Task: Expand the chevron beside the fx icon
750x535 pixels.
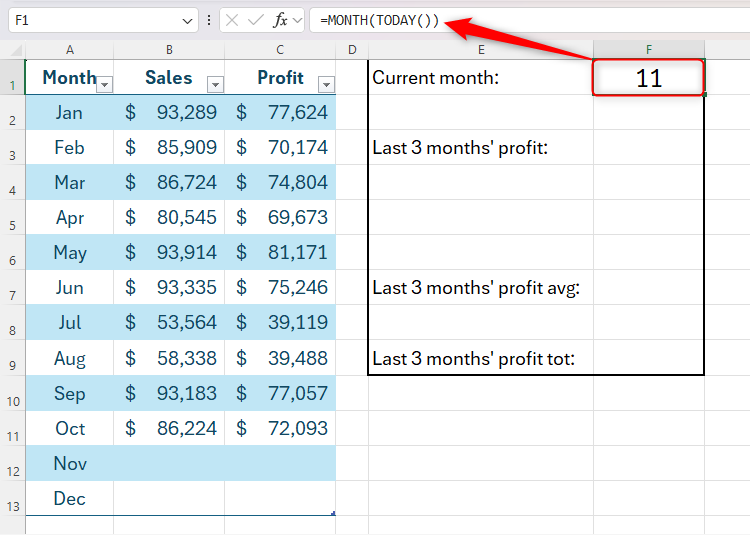Action: [297, 21]
